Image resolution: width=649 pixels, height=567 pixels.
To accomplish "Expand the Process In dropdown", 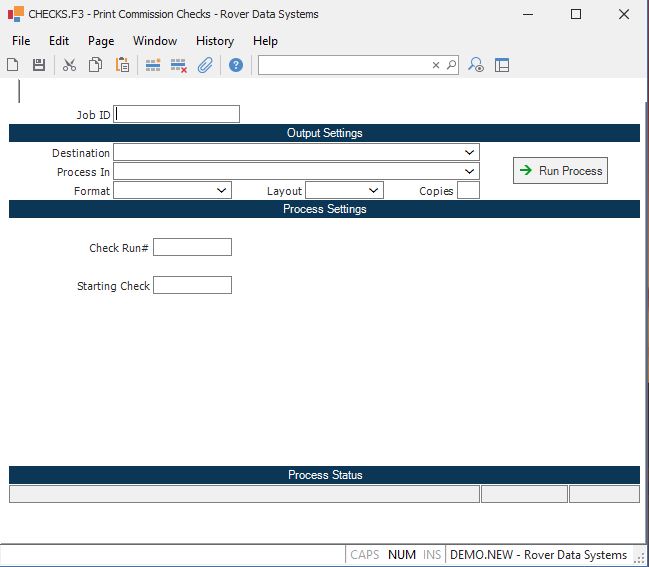I will click(470, 172).
